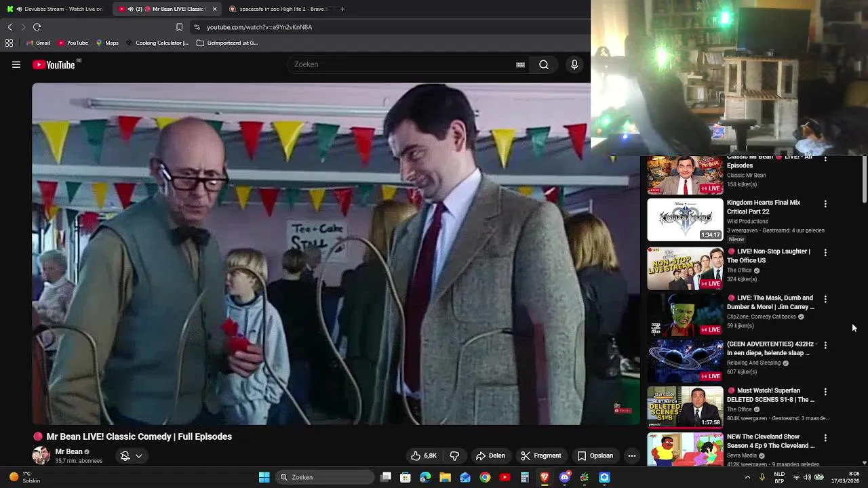Focus the Windows taskbar Zoeken search box

(x=325, y=477)
